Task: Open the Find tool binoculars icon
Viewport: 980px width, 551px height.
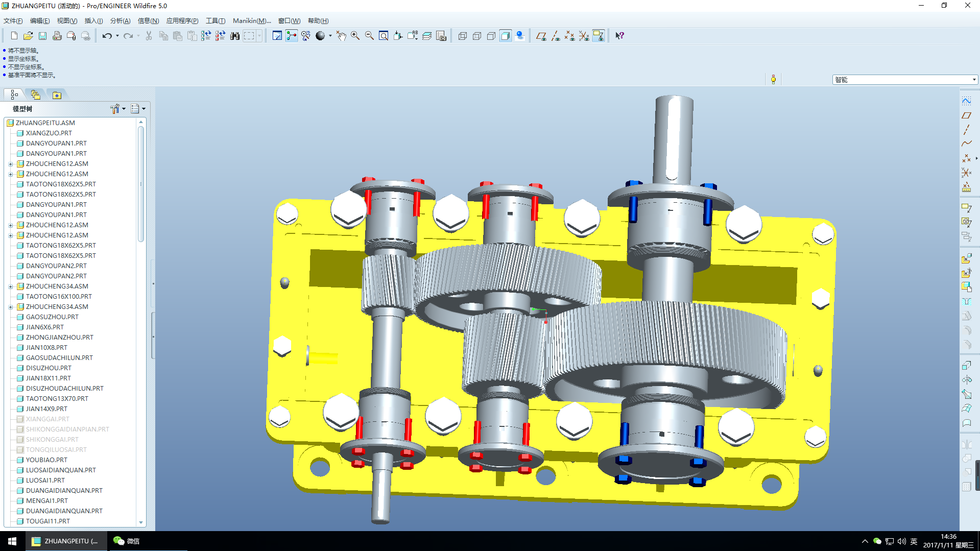Action: 235,36
